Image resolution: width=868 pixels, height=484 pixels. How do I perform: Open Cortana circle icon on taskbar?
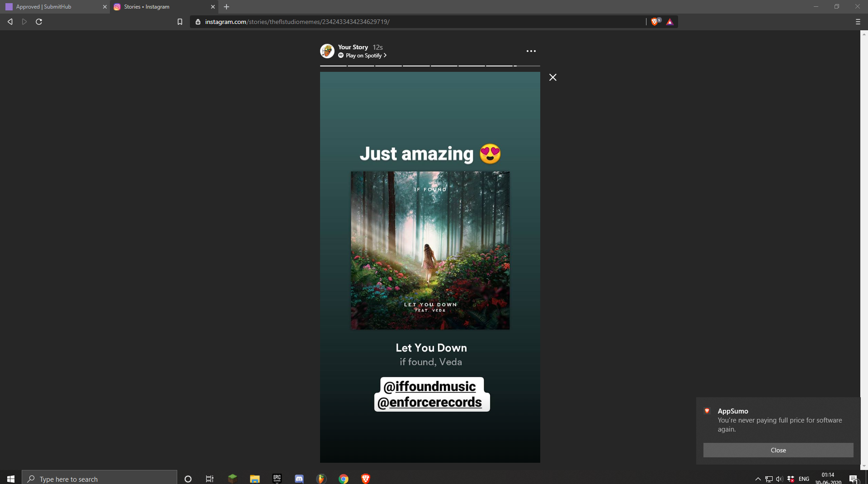tap(188, 479)
